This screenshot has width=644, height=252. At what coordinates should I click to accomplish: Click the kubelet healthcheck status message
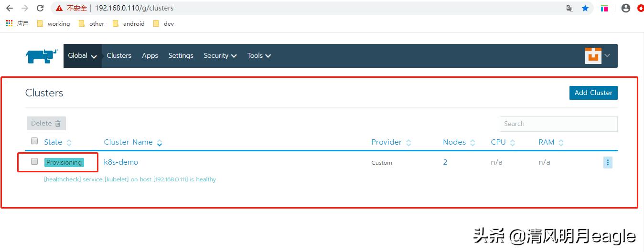tap(130, 179)
